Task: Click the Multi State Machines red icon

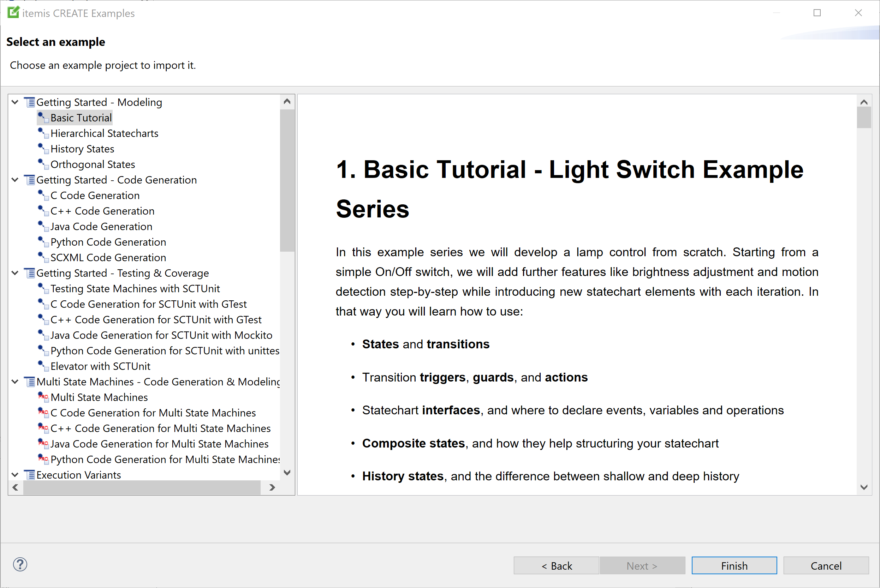Action: click(x=43, y=396)
